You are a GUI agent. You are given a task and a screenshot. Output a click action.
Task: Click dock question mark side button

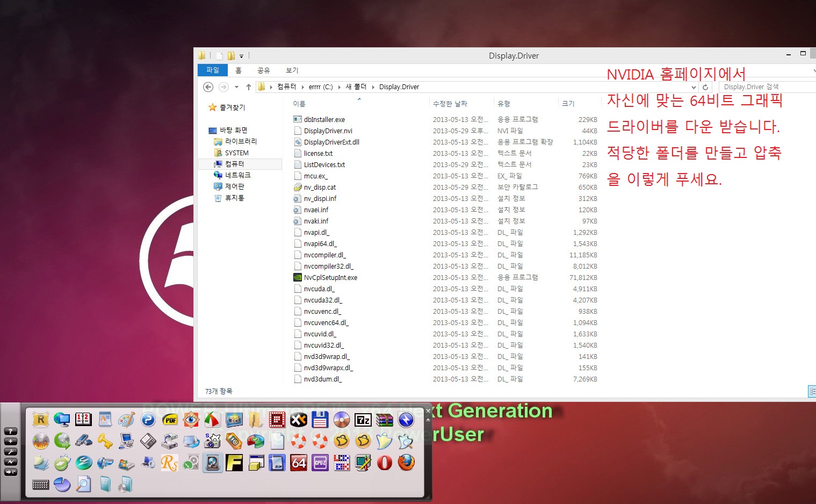coord(11,431)
